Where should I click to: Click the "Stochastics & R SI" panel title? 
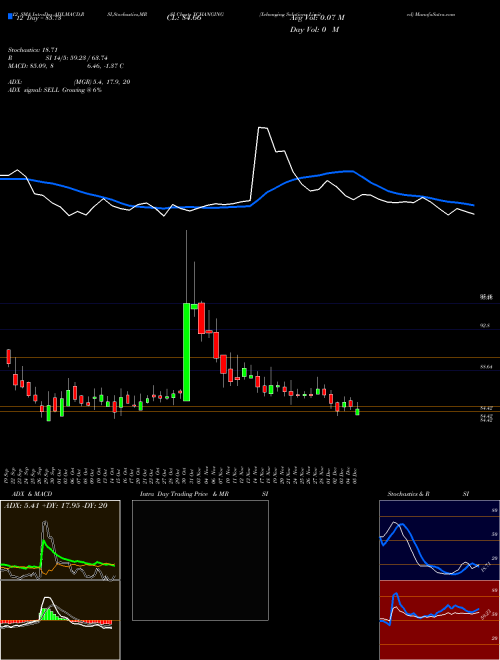(428, 494)
